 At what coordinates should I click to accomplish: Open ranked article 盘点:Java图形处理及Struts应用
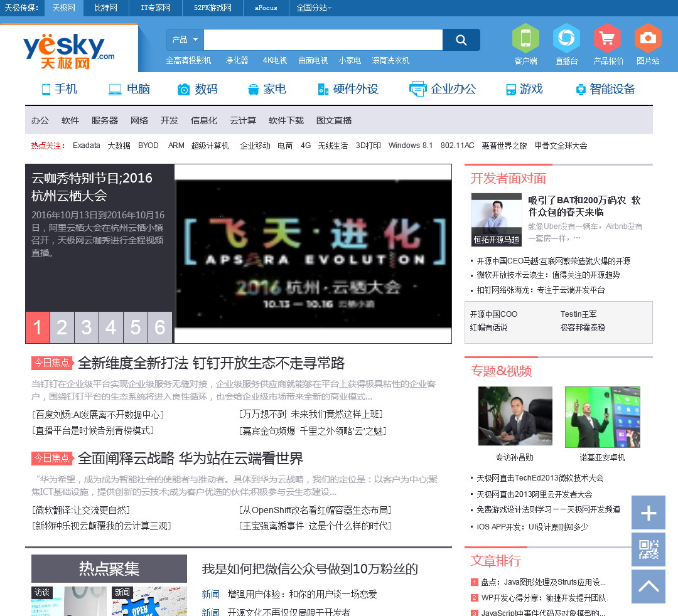(543, 582)
